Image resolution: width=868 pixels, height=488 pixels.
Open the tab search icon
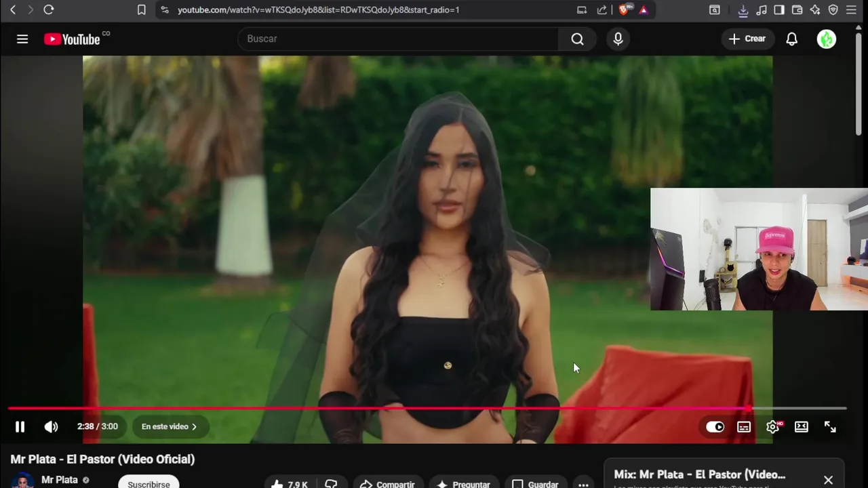715,9
